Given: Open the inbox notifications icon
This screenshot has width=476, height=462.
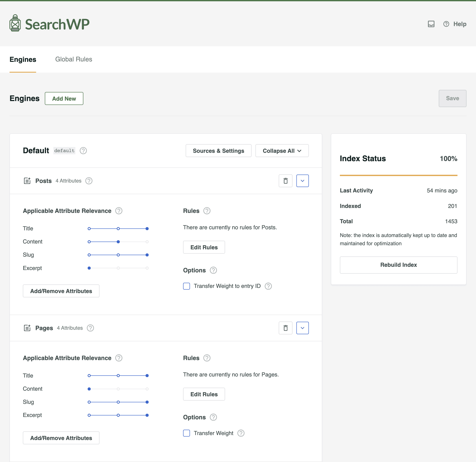Looking at the screenshot, I should tap(431, 24).
